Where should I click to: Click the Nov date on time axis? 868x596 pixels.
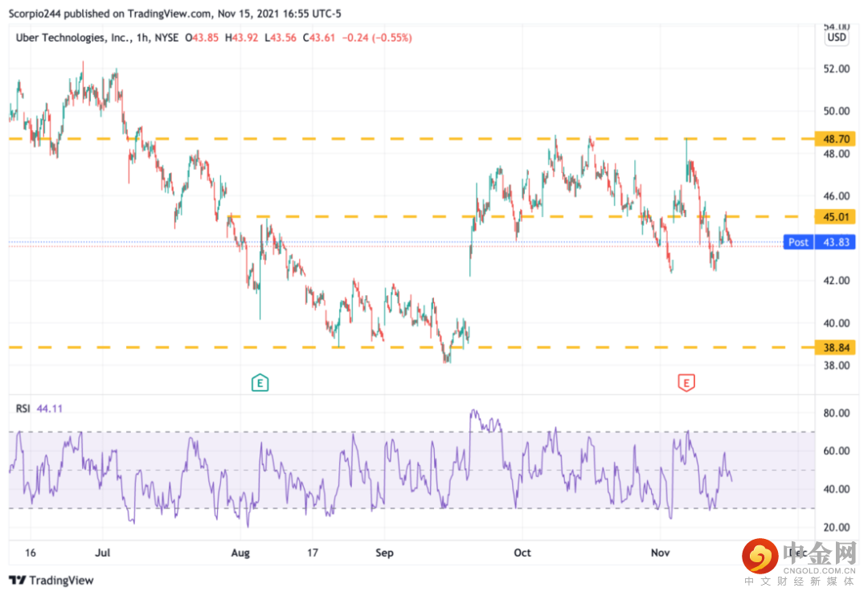pos(660,553)
